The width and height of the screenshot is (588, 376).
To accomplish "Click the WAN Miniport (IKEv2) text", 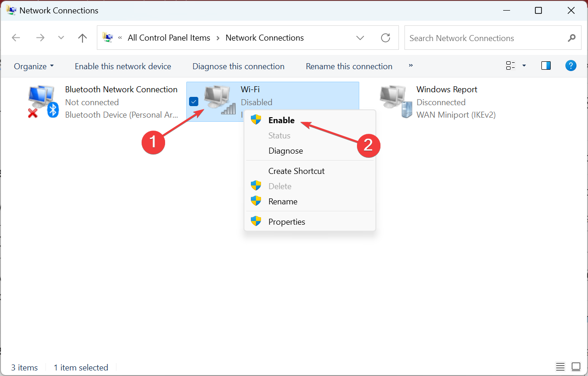I will 456,115.
